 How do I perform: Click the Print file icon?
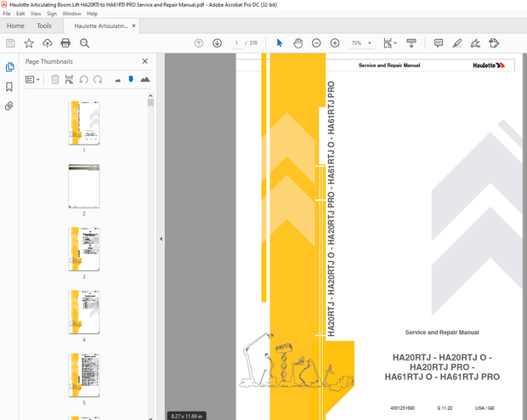(65, 43)
